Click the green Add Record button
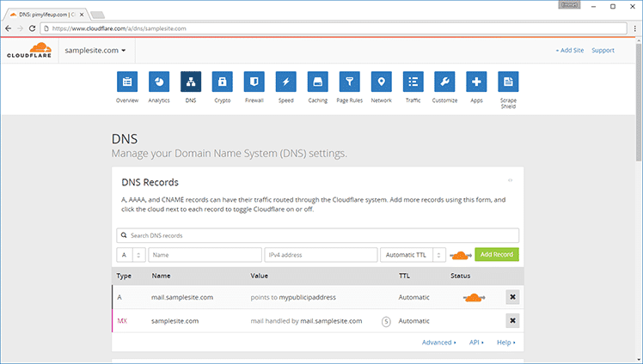 [496, 255]
